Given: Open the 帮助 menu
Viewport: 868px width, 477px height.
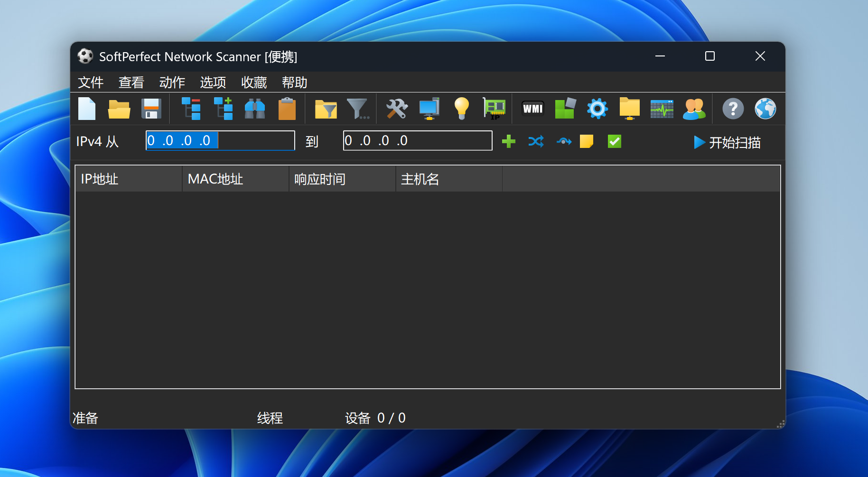Looking at the screenshot, I should pyautogui.click(x=295, y=83).
